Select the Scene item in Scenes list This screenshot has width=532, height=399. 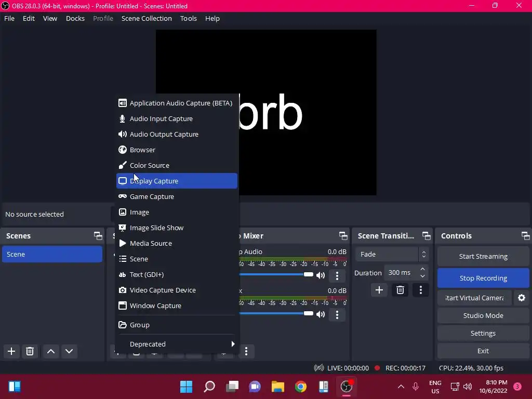tap(52, 254)
